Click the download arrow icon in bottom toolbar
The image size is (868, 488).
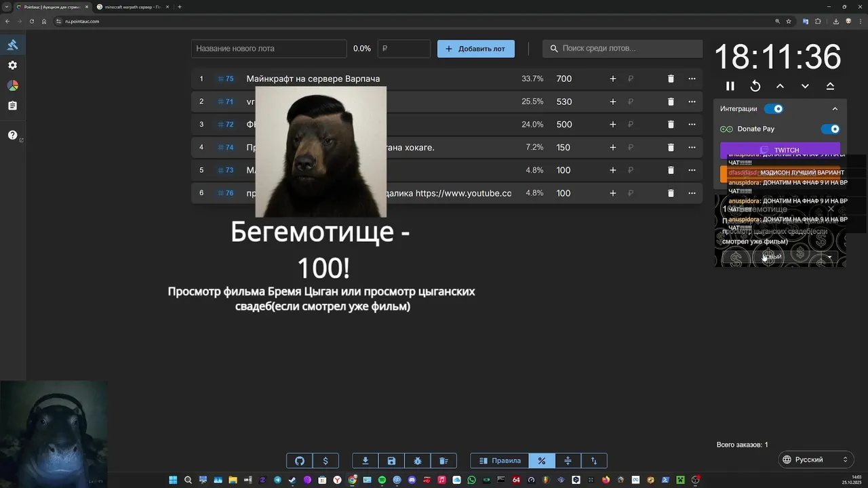(x=366, y=461)
